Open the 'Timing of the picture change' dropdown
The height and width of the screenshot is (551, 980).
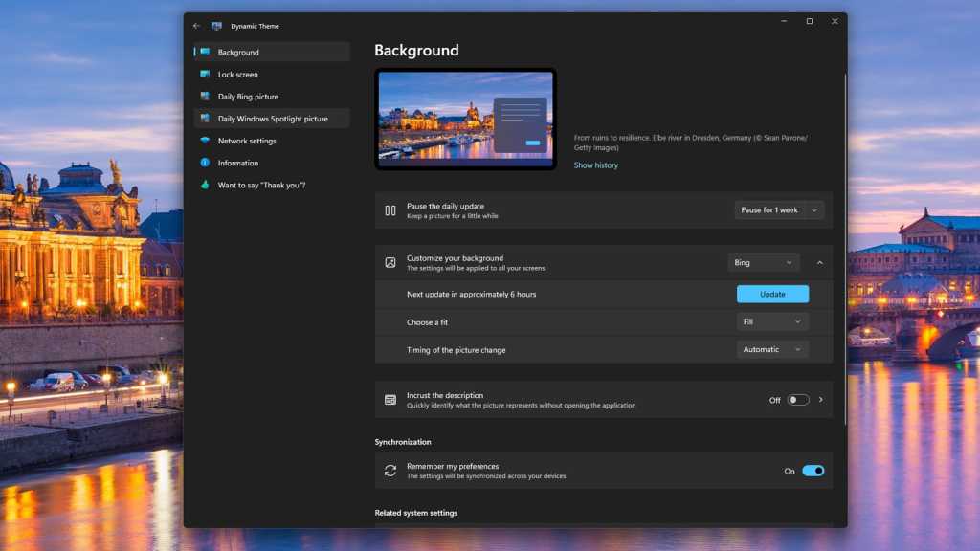pos(771,349)
